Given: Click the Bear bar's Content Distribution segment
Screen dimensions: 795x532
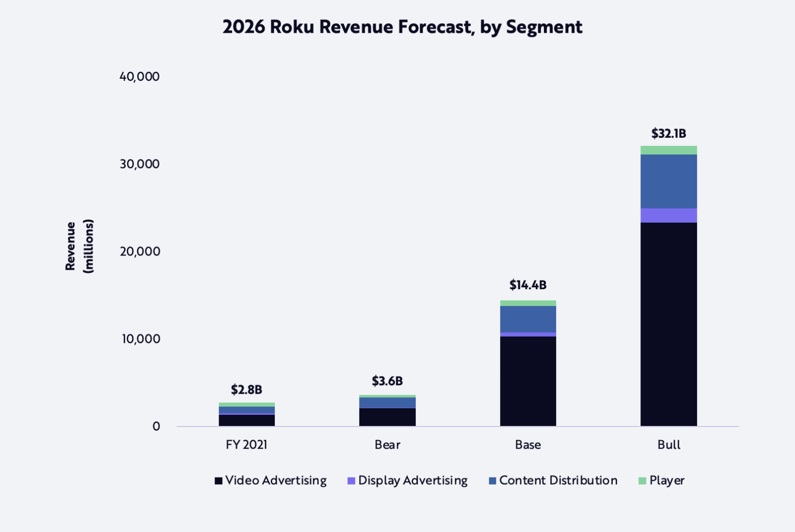Looking at the screenshot, I should click(x=387, y=403).
